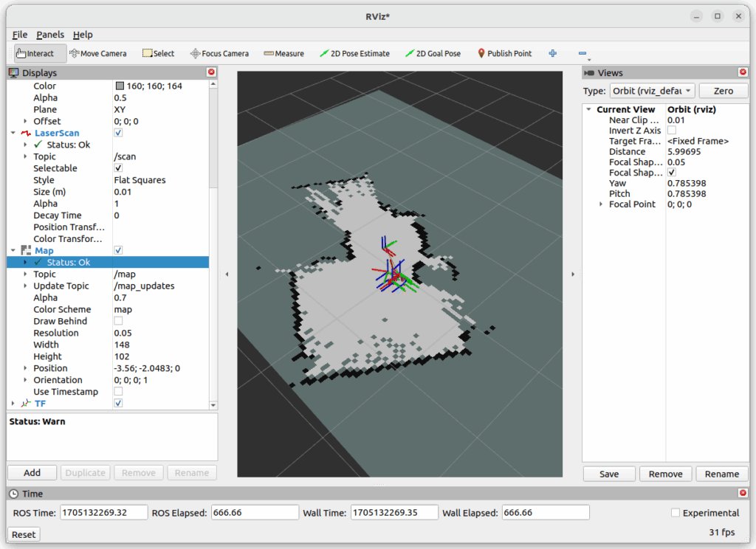Open the File menu

tap(20, 35)
